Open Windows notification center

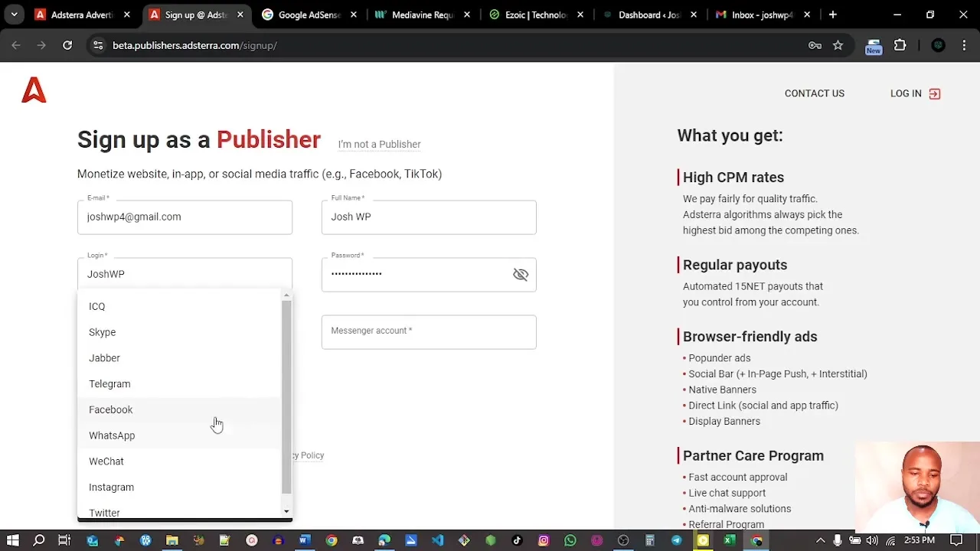pos(956,541)
